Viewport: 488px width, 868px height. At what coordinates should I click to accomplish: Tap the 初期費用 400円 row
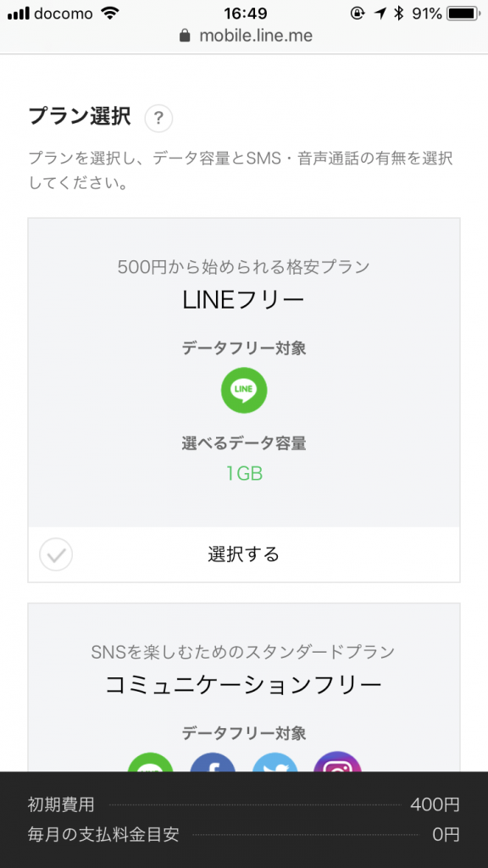coord(244,805)
